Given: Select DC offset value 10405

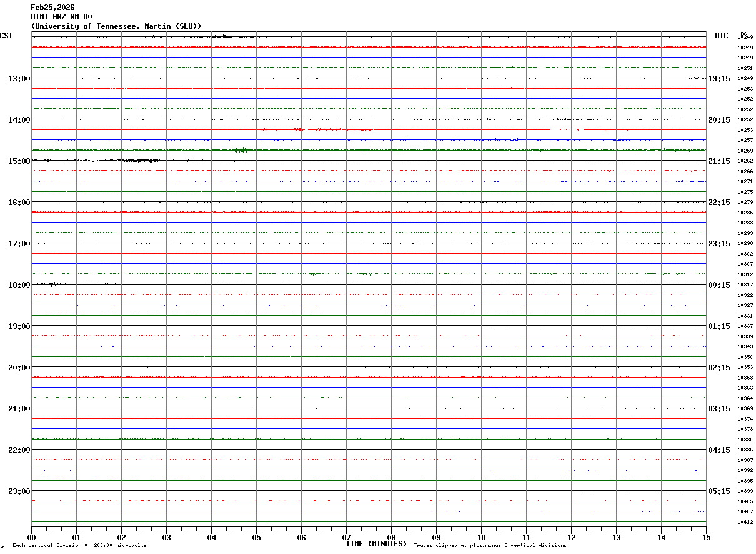Looking at the screenshot, I should point(745,501).
